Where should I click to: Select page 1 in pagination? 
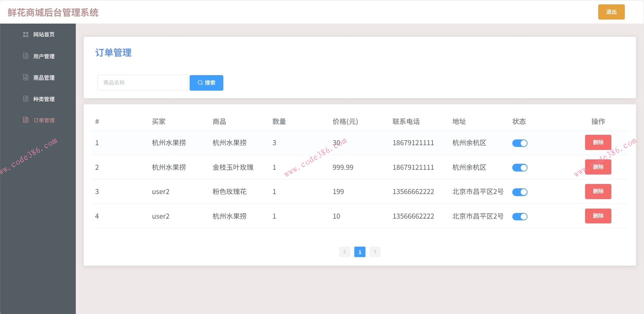tap(360, 252)
